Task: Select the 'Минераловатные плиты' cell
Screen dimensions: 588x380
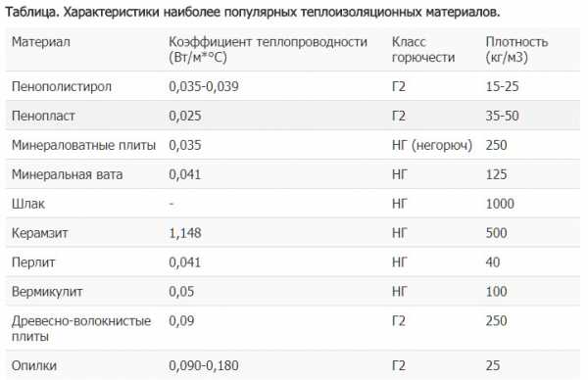Action: [x=83, y=145]
